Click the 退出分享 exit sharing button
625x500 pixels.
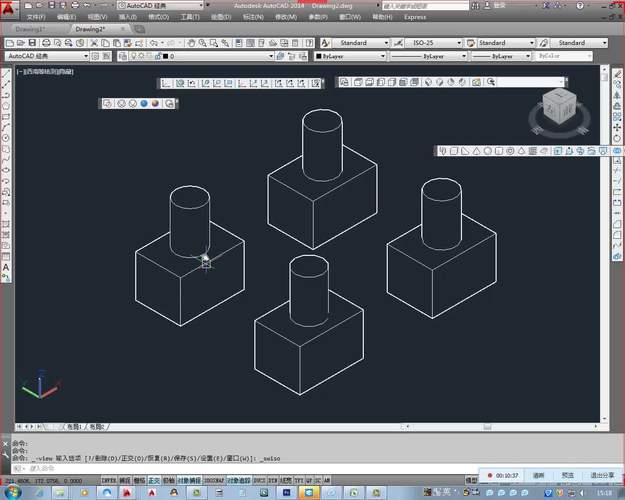(x=602, y=475)
